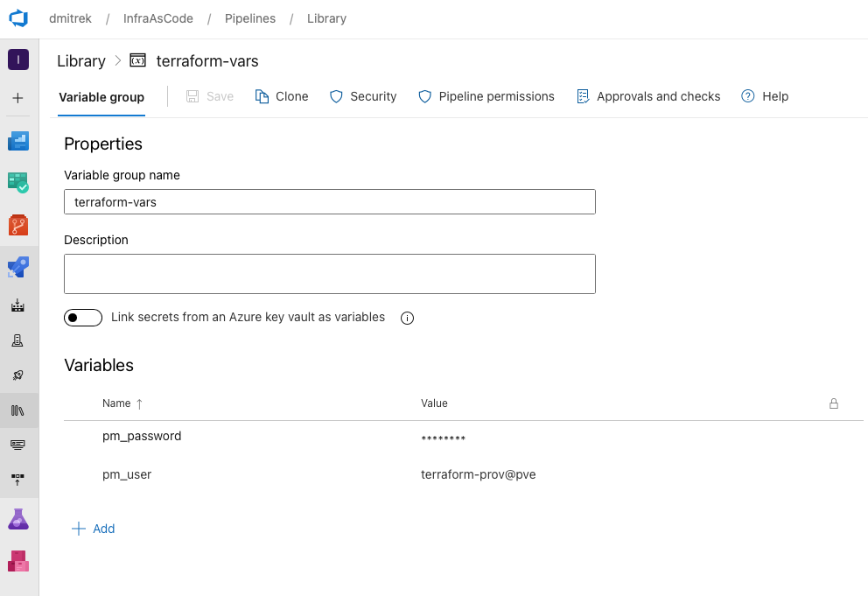Image resolution: width=868 pixels, height=596 pixels.
Task: Open the Releases rocket icon in sidebar
Action: coord(18,375)
